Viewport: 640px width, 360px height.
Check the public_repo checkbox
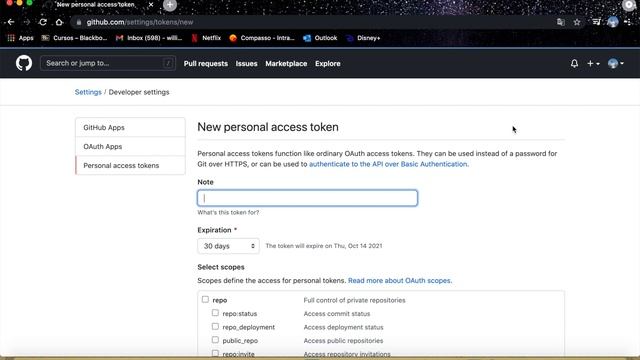coord(215,340)
